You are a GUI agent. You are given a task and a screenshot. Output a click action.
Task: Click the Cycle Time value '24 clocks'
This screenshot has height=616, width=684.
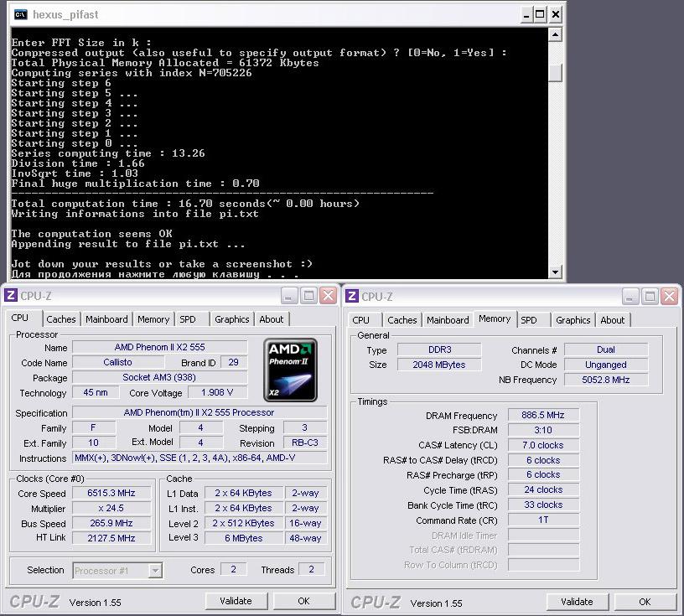coord(543,490)
